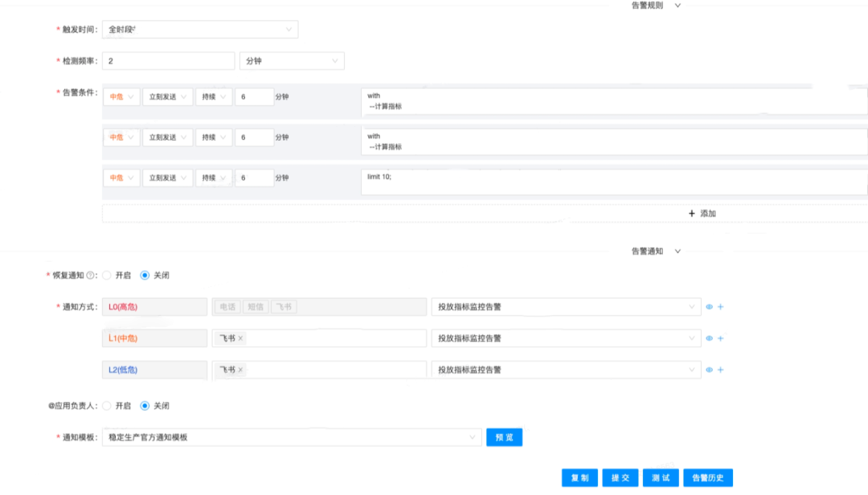Click the disabled 飞书 tag in L0 row
The image size is (868, 495).
(x=284, y=307)
